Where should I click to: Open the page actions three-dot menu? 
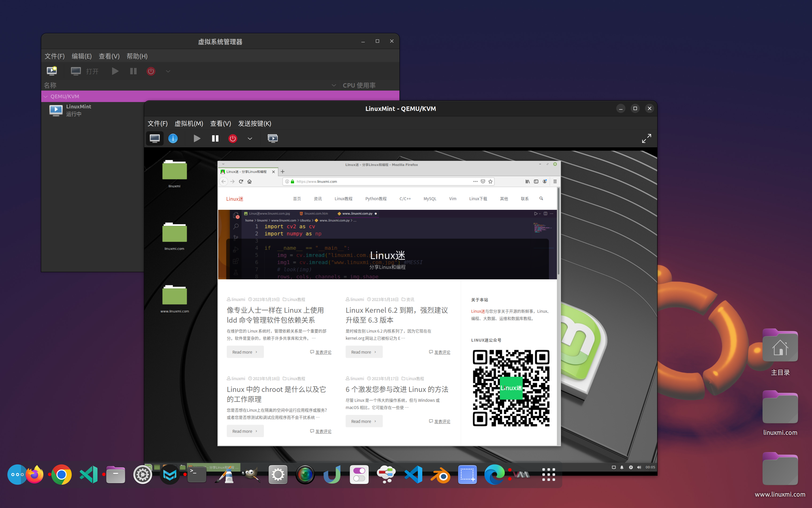pos(475,181)
